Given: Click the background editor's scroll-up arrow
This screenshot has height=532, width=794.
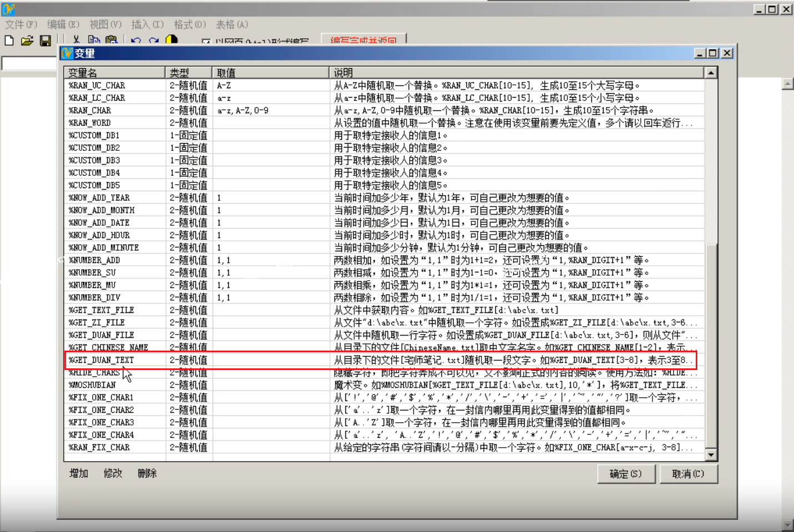Looking at the screenshot, I should 788,84.
